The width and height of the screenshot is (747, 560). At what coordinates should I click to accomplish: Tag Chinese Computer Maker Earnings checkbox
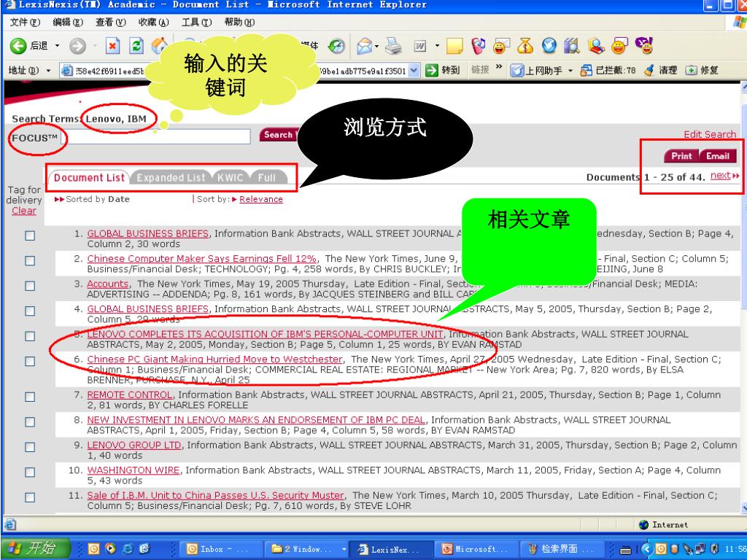click(x=30, y=261)
